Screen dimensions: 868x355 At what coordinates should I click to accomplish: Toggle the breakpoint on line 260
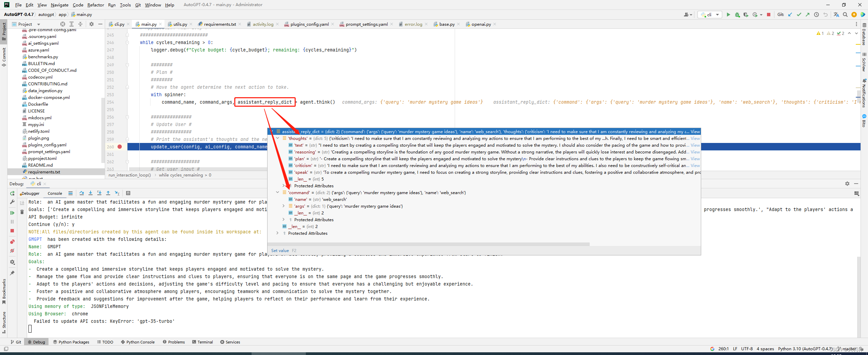pos(120,147)
